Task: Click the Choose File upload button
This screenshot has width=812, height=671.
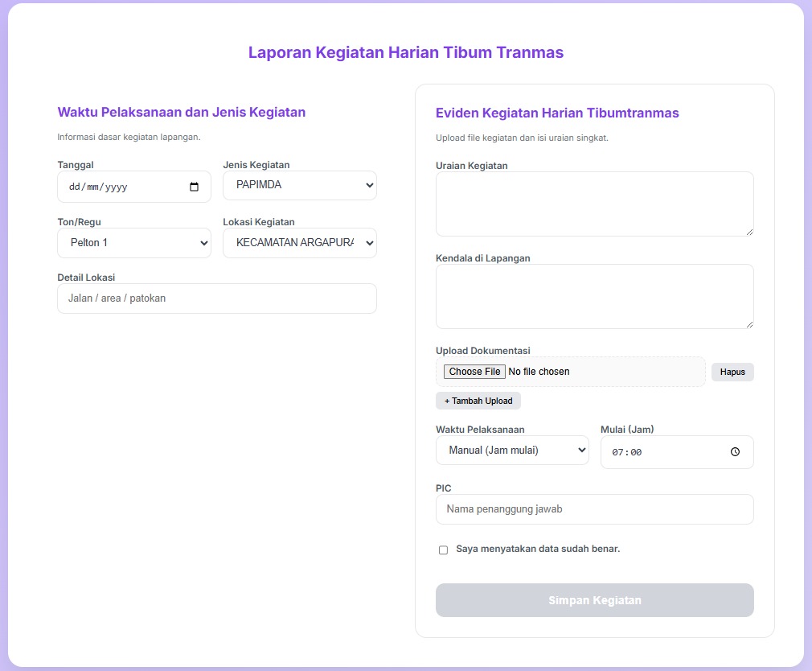Action: coord(474,372)
